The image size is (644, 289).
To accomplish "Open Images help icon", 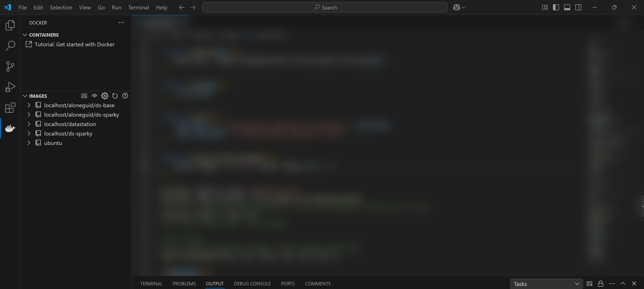I will tap(125, 96).
